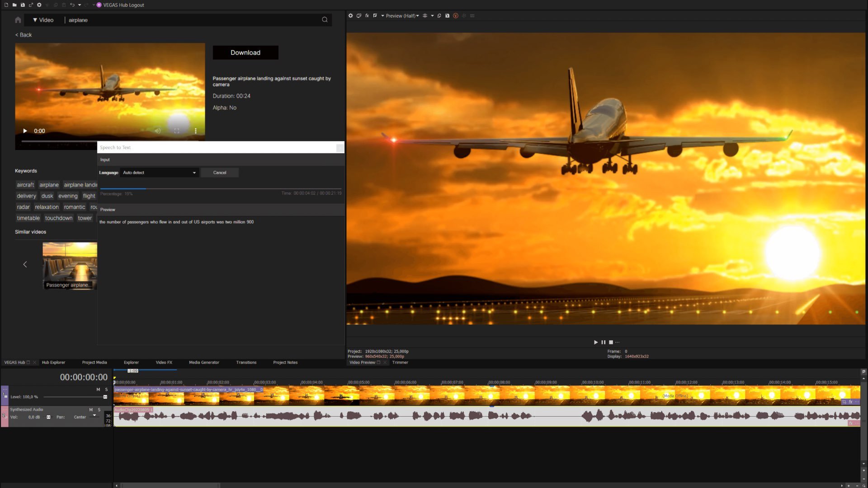Screen dimensions: 868x488
Task: Click the Video Preview toggle icon
Action: [380, 361]
